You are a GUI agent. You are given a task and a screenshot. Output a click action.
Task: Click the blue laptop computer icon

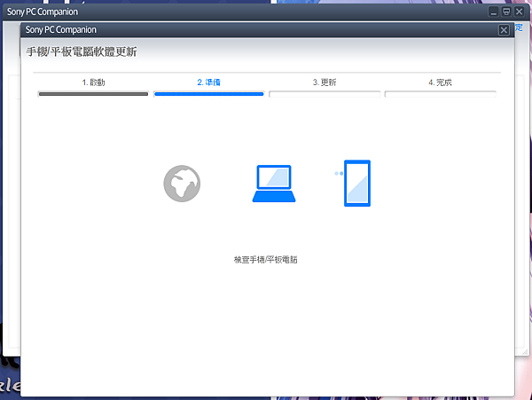(274, 184)
